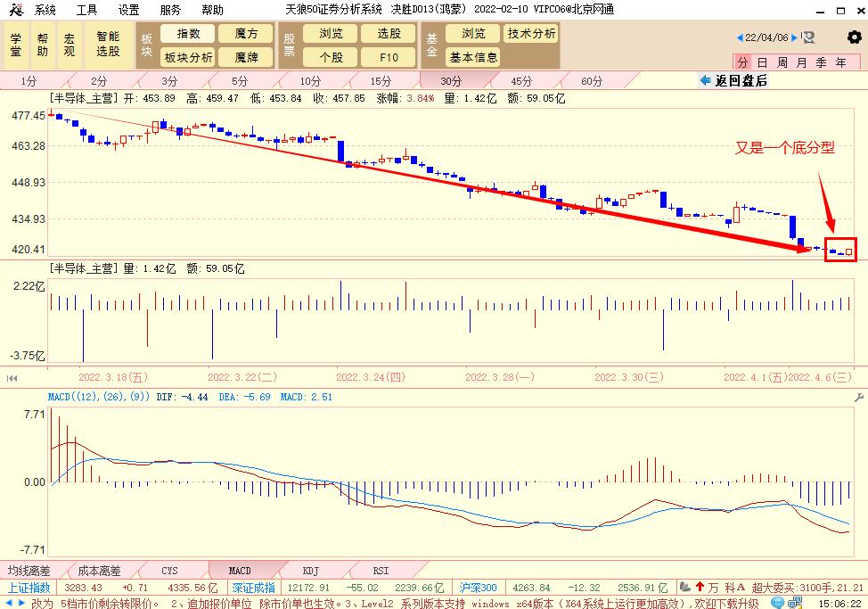Step date backward with left arrow
The width and height of the screenshot is (868, 609).
point(739,37)
